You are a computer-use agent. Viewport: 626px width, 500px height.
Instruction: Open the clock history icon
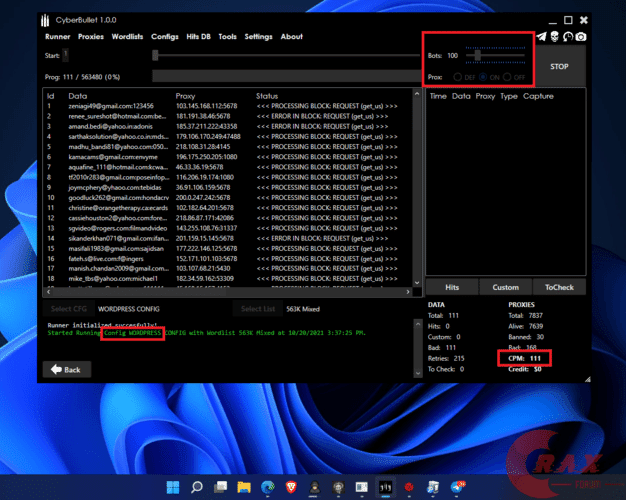click(568, 37)
